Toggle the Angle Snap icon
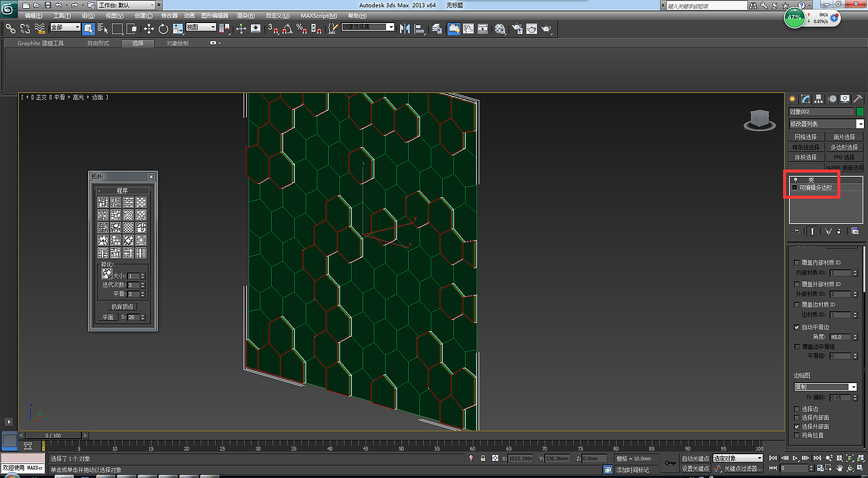The image size is (868, 478). pos(288,28)
